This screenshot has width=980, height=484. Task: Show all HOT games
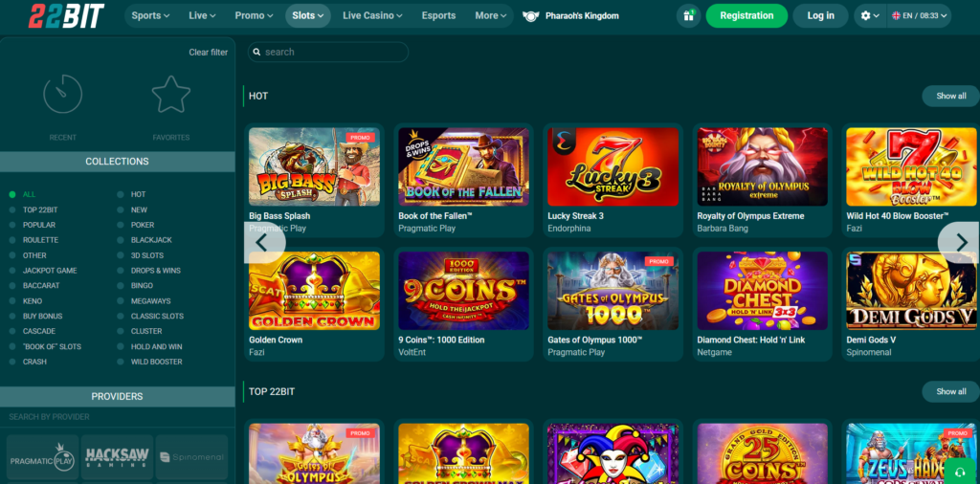tap(950, 97)
